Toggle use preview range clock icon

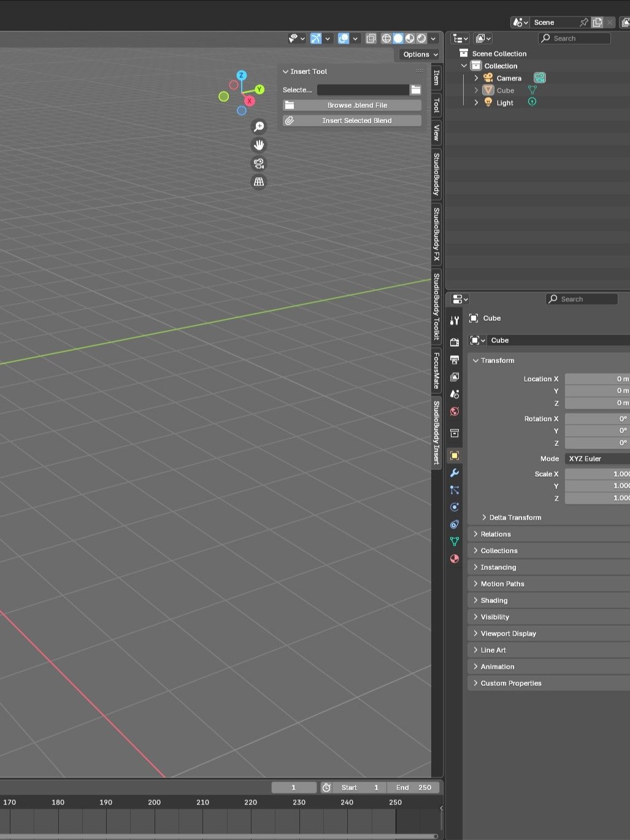(326, 787)
